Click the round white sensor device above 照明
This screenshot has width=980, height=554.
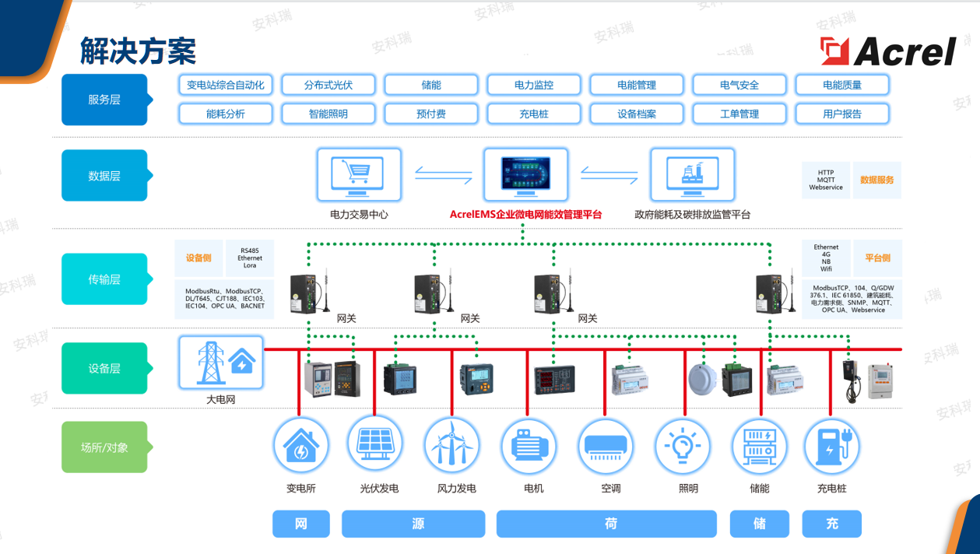702,379
